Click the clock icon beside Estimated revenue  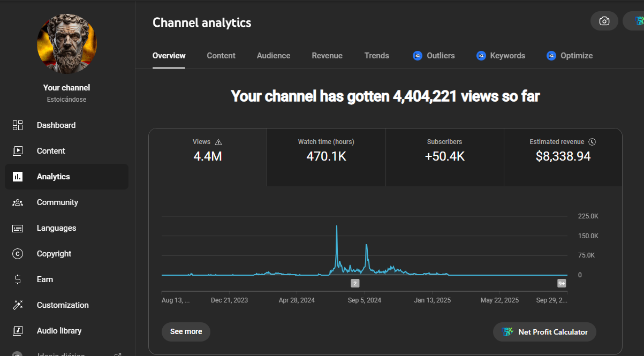[x=592, y=142]
